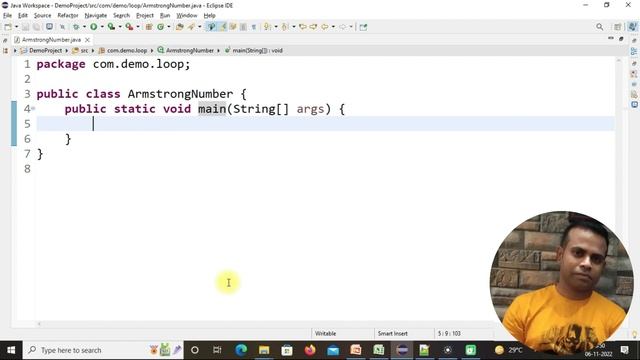Click the Forward navigation arrow icon

(x=342, y=27)
